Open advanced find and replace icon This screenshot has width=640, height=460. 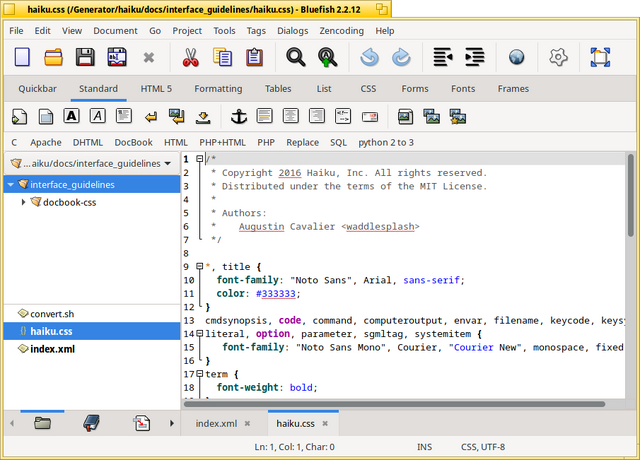tap(327, 57)
